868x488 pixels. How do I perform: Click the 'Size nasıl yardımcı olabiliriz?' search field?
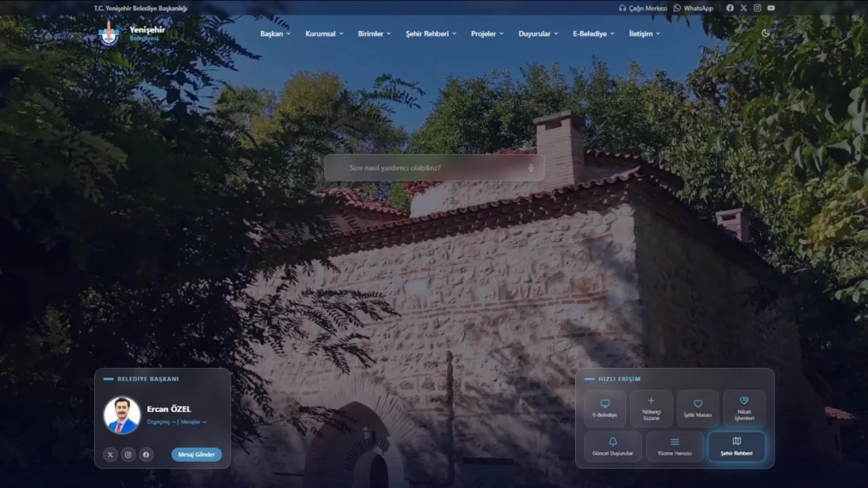[434, 167]
